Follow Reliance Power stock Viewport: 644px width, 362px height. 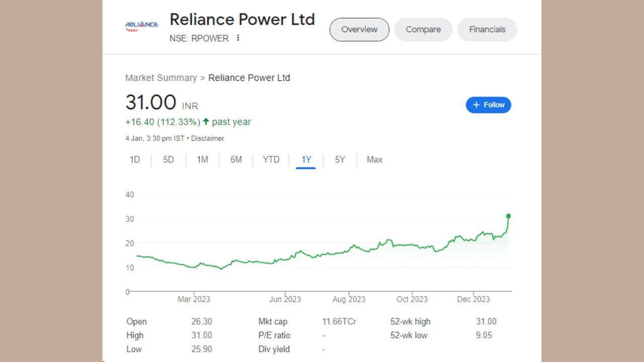489,105
